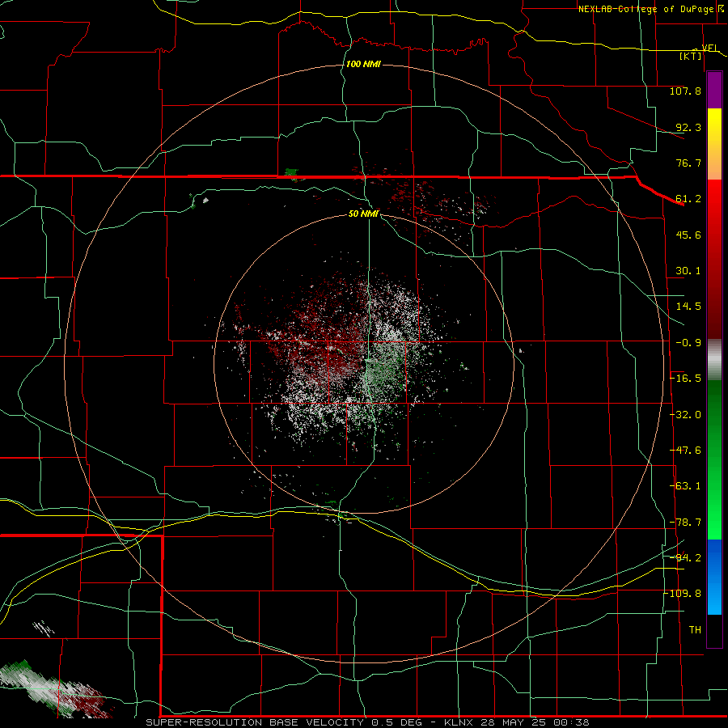
Task: Select the -16.5 scale value
Action: point(685,379)
